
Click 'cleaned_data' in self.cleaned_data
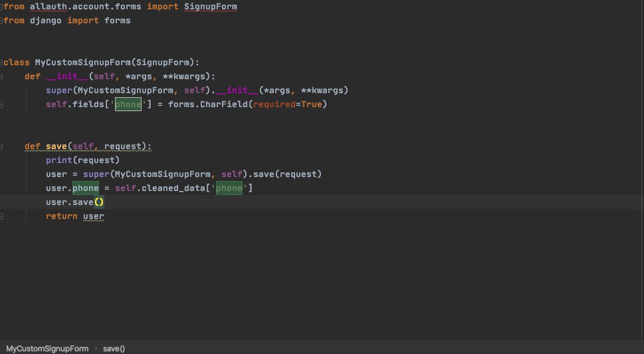[x=173, y=188]
